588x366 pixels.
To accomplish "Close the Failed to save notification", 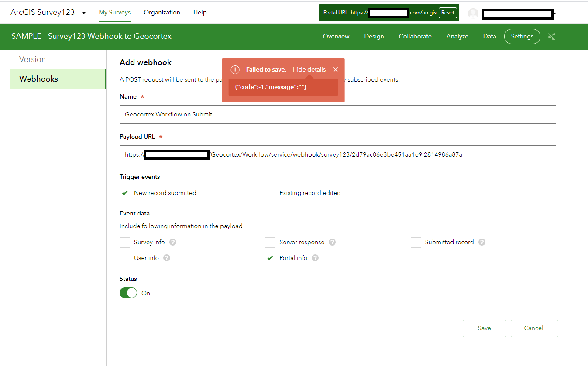I will 335,69.
